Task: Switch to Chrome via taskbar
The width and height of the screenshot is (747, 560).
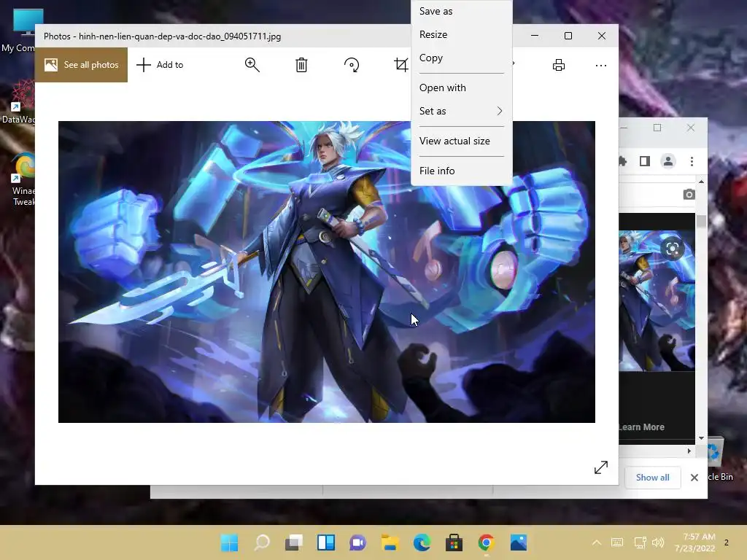Action: tap(486, 542)
